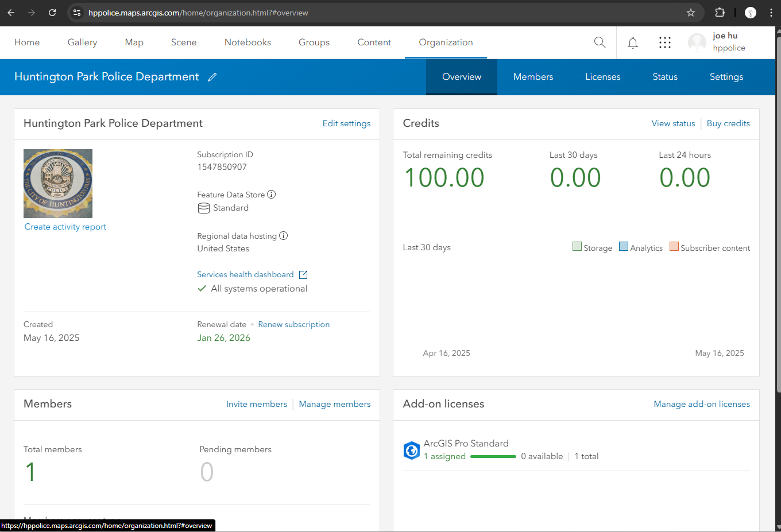Open app launcher grid icon

tap(665, 42)
